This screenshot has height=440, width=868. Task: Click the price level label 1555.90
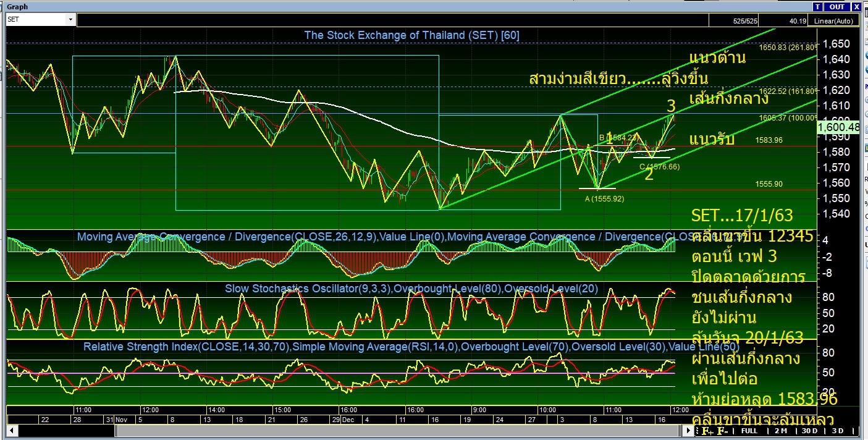click(769, 184)
